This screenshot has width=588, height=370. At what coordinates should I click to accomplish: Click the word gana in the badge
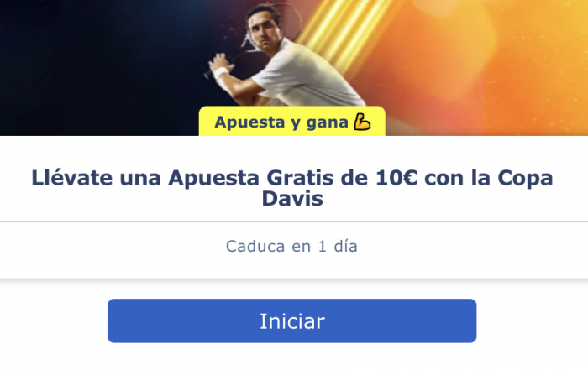(x=327, y=122)
